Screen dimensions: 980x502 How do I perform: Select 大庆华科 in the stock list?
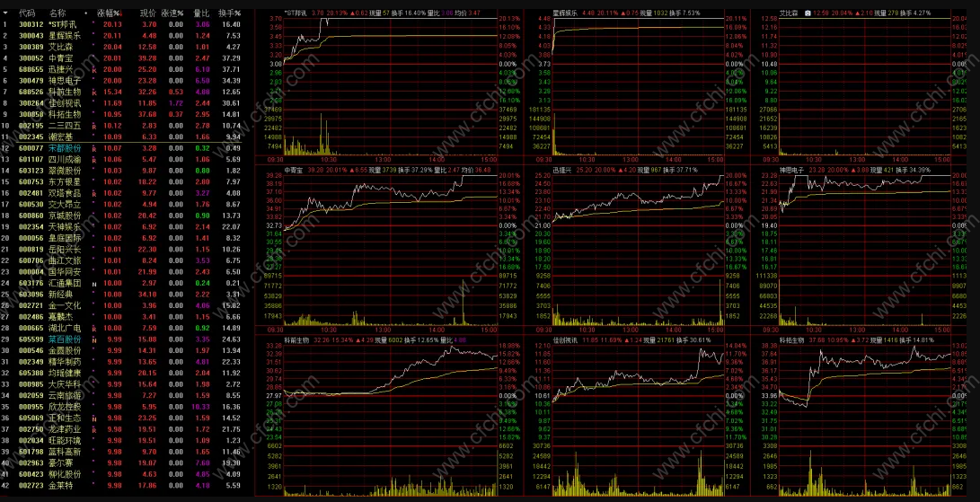coord(65,384)
